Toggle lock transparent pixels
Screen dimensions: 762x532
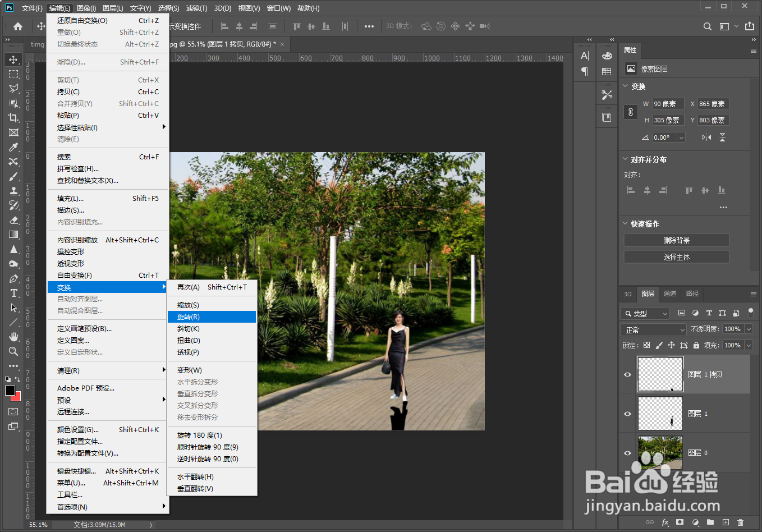point(646,345)
